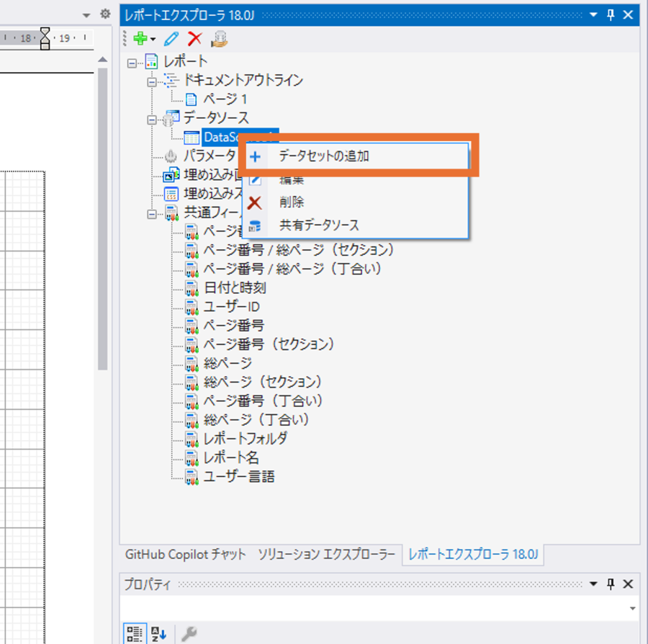The height and width of the screenshot is (644, 648).
Task: Open the GitHub Copilot チャット tab
Action: [185, 555]
